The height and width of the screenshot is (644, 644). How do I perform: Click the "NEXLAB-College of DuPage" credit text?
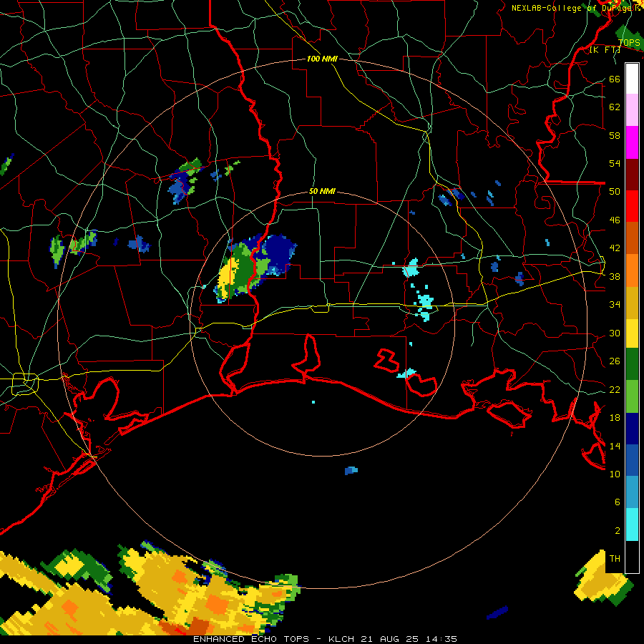point(570,8)
